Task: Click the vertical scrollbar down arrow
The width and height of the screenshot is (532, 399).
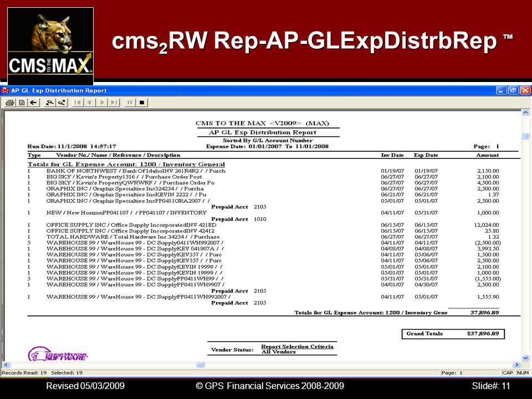Action: [525, 357]
